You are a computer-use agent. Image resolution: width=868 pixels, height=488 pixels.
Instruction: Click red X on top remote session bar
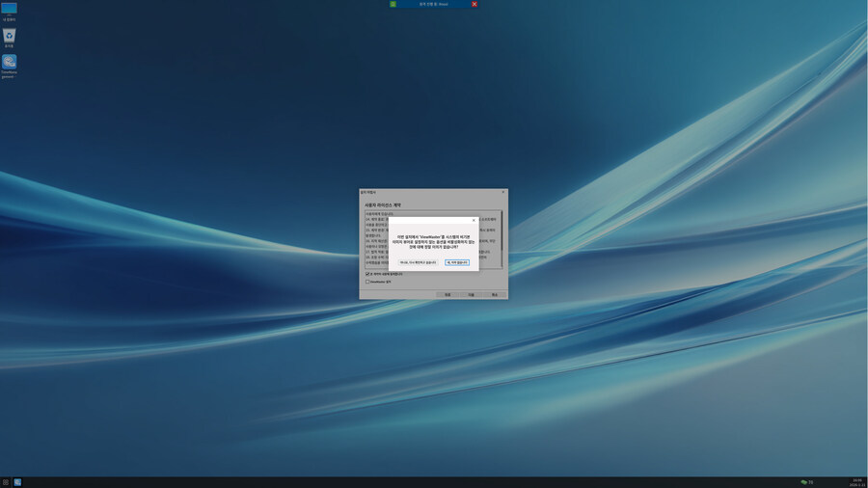[475, 4]
